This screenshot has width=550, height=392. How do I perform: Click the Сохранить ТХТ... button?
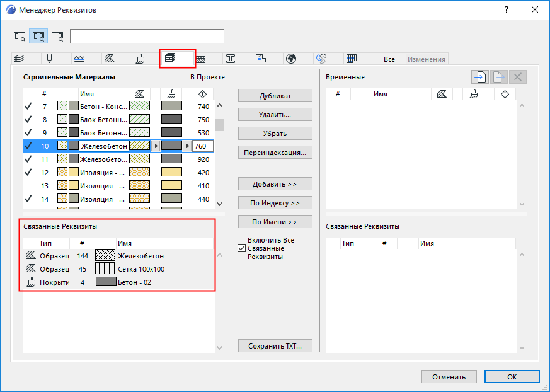click(275, 346)
